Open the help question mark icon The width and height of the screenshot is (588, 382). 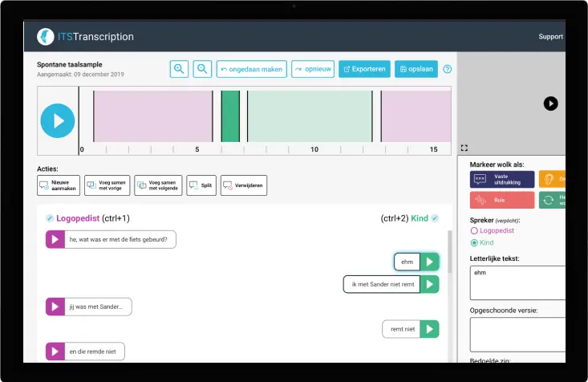[x=447, y=69]
